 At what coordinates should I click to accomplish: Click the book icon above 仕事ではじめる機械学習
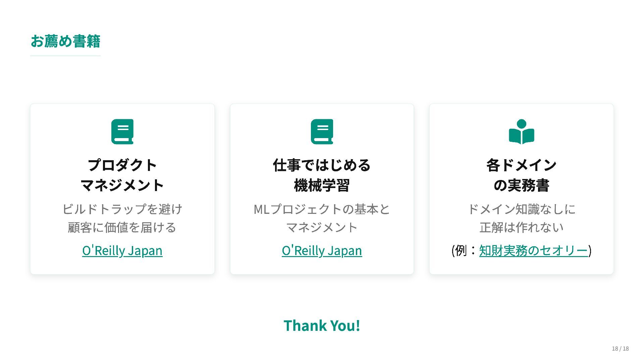pos(322,131)
